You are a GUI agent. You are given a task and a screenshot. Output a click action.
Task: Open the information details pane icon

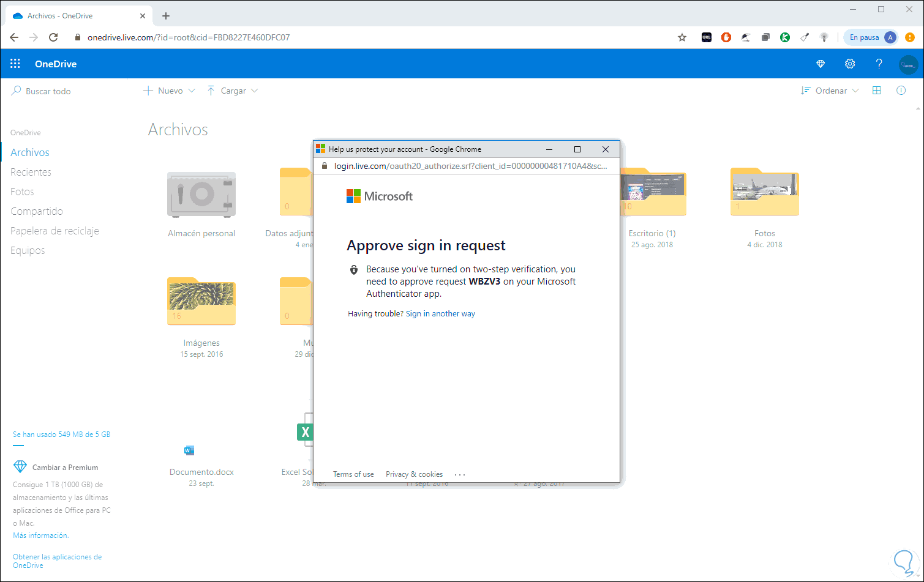pos(901,91)
